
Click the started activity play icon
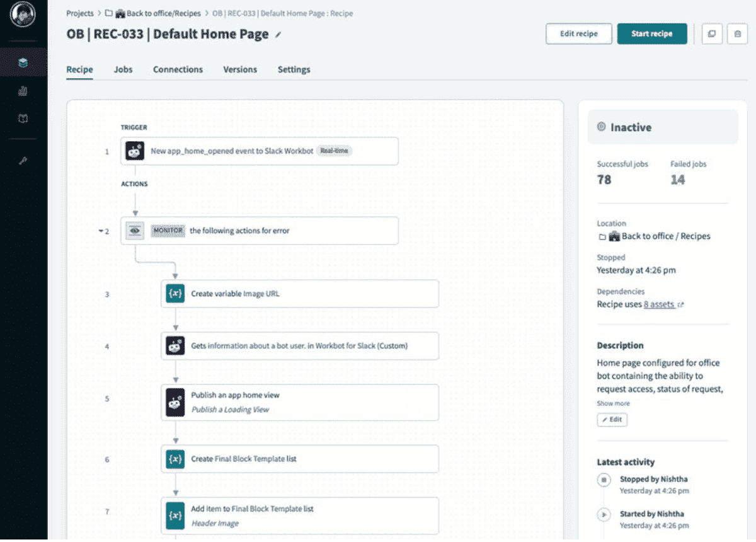pos(604,515)
